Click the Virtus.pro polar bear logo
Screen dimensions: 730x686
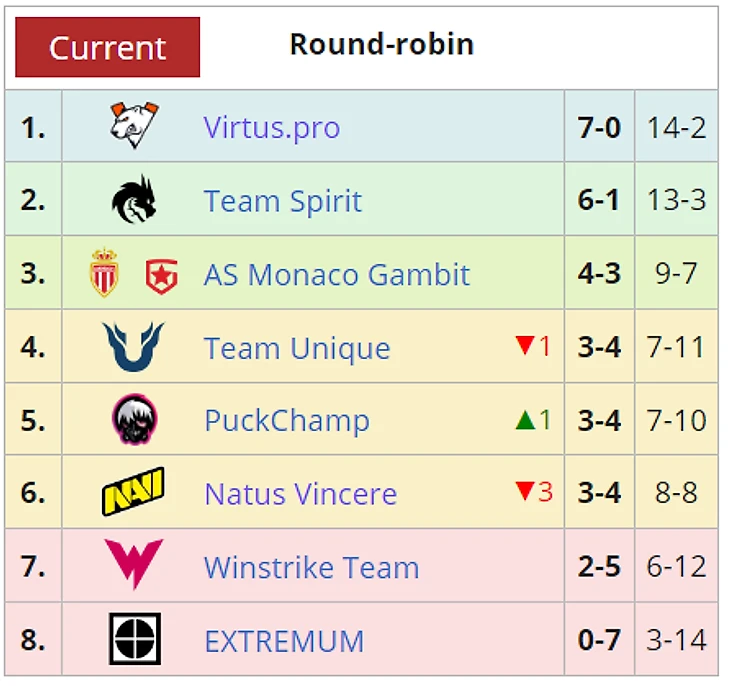pos(135,125)
